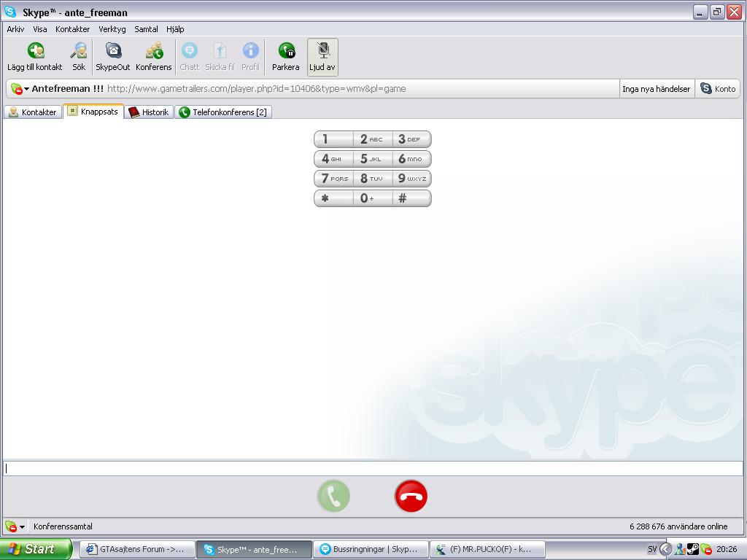Launch SkypeOut from the toolbar

click(113, 57)
